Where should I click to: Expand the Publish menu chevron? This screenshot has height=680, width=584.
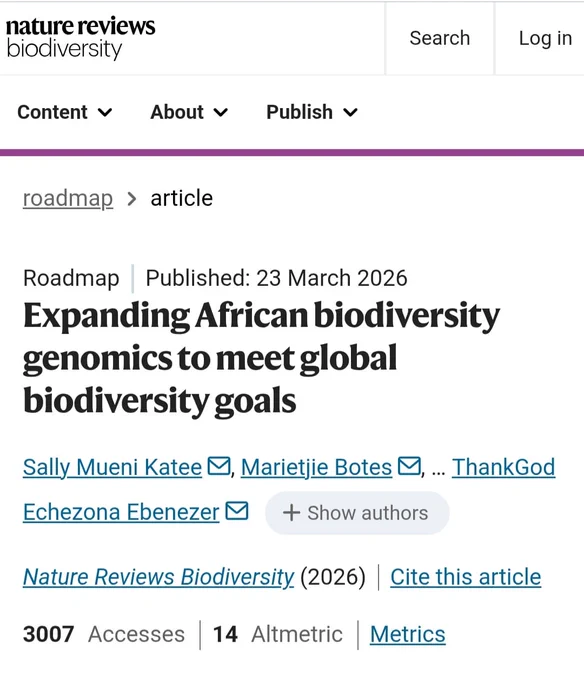[x=350, y=113]
